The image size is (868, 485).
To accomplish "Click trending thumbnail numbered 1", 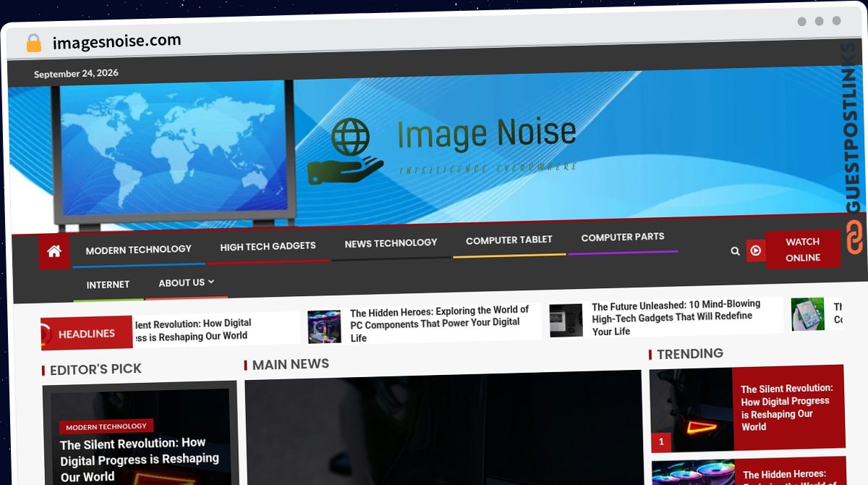I will pyautogui.click(x=692, y=410).
